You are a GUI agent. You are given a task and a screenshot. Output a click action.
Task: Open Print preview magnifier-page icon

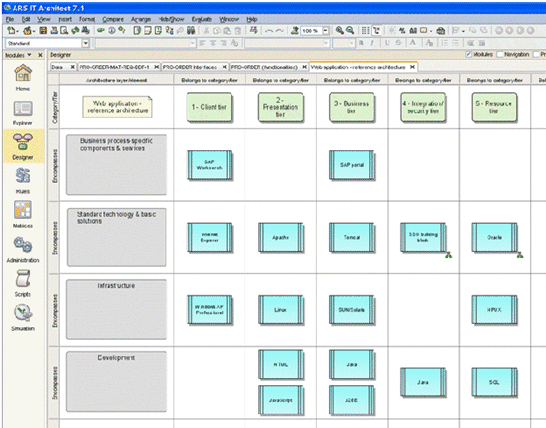tap(64, 31)
